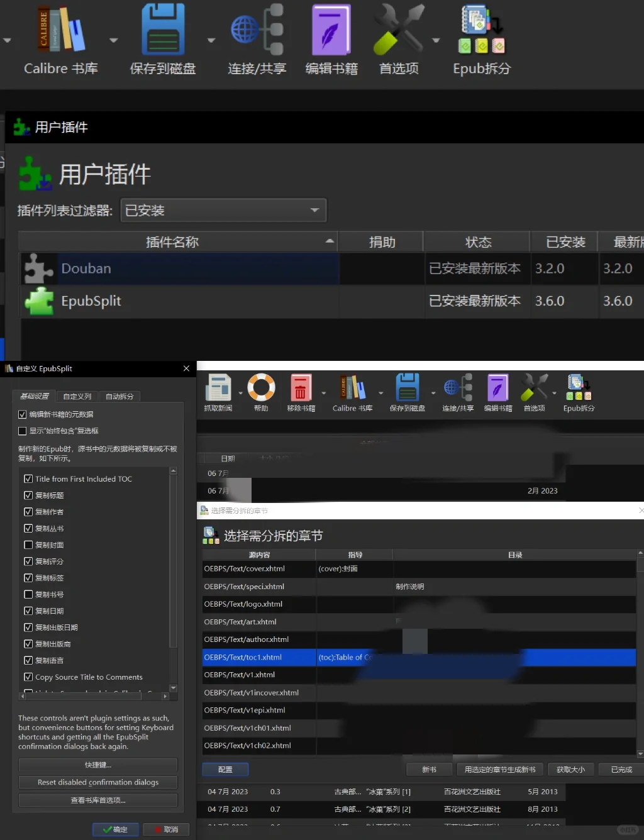Viewport: 644px width, 840px height.
Task: Switch to the 自定义列 tab
Action: click(x=77, y=396)
